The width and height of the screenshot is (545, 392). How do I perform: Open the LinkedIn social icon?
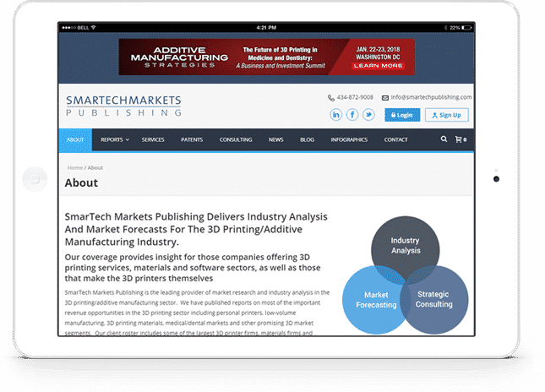click(x=335, y=115)
